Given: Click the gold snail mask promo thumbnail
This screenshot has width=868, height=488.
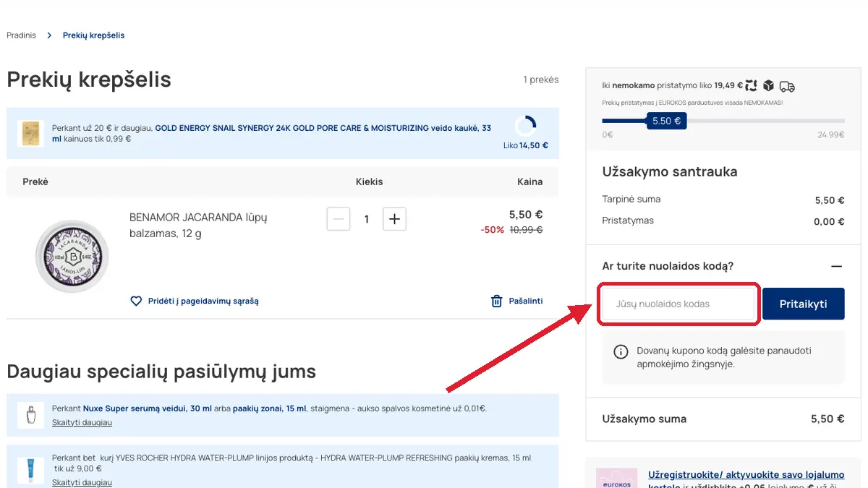Looking at the screenshot, I should [30, 134].
